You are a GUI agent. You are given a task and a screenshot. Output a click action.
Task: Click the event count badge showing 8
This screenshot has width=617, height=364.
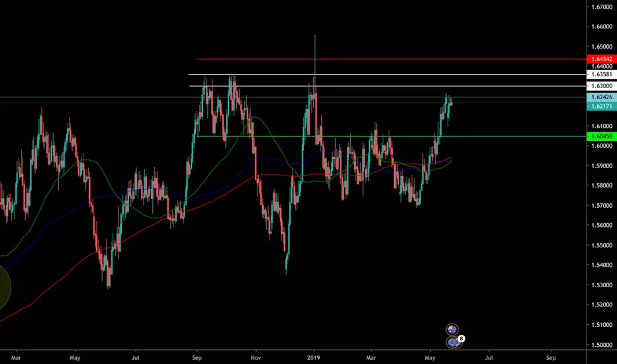[461, 338]
